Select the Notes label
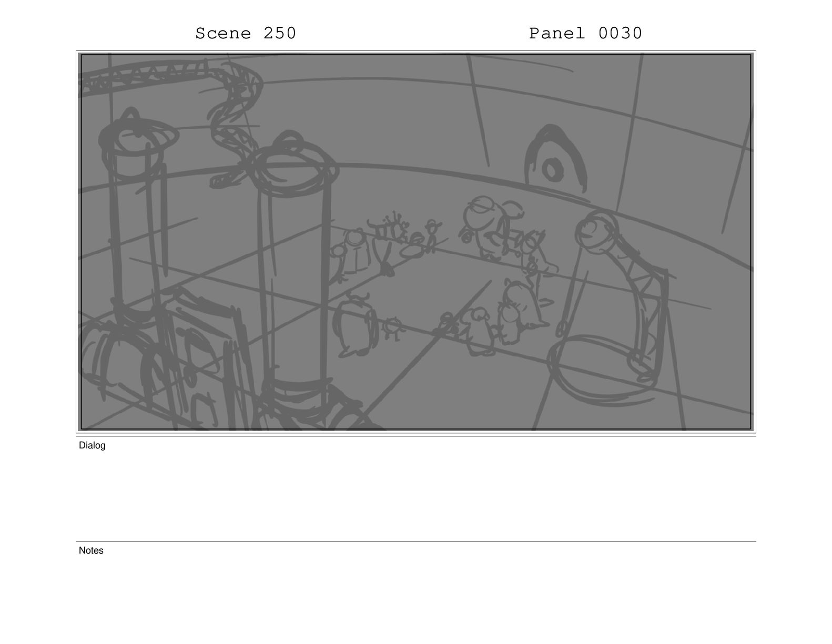 click(91, 550)
